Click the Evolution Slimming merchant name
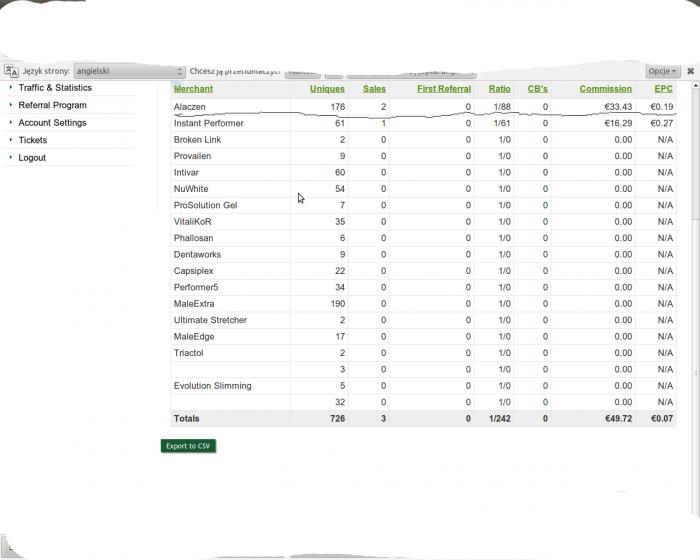The image size is (700, 560). click(x=212, y=386)
